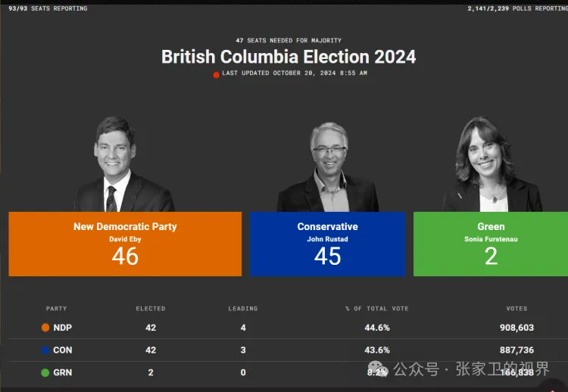568x392 pixels.
Task: Sort by the VOTES column header
Action: click(517, 309)
